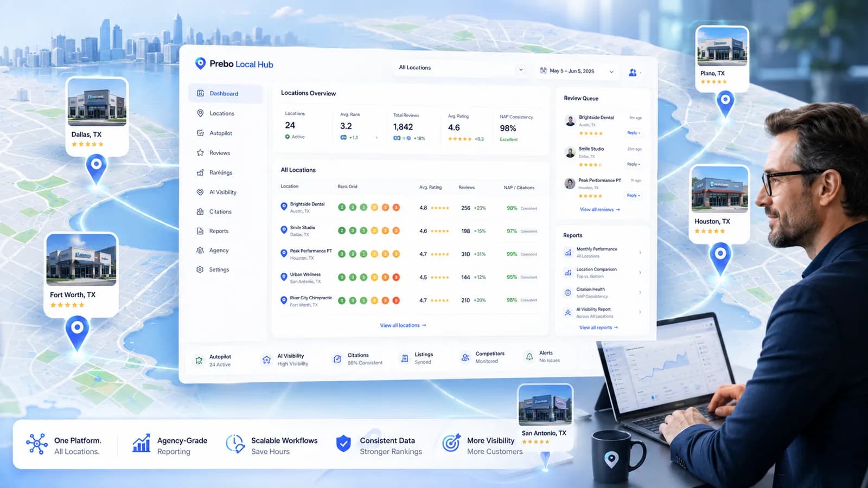Click the Agency people icon in the sidebar

coord(200,250)
